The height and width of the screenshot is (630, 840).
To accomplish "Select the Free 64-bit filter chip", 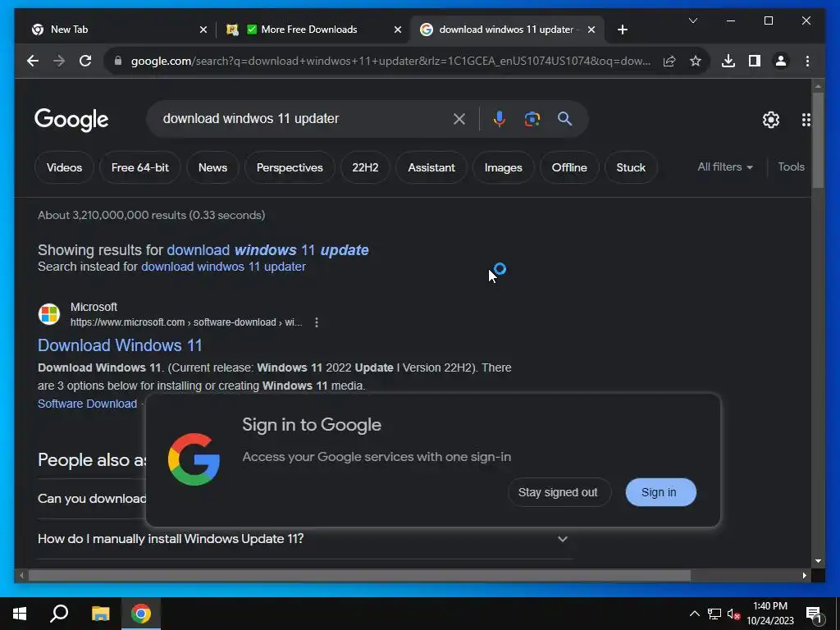I will tap(139, 167).
